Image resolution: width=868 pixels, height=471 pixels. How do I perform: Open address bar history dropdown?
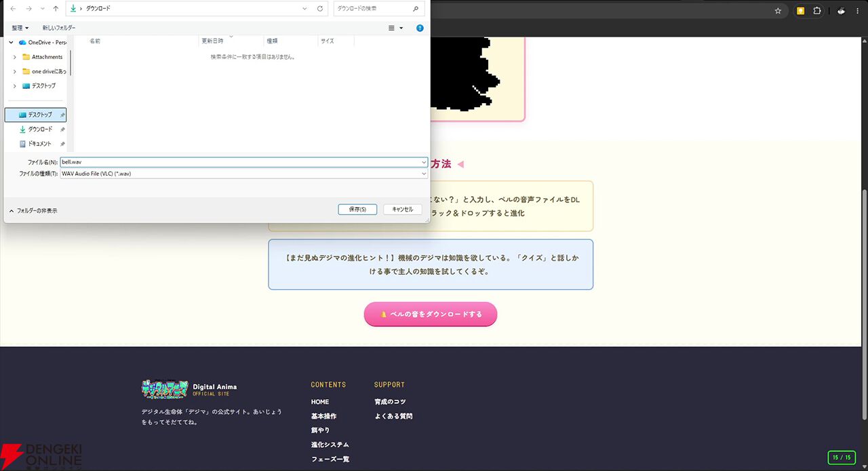(x=305, y=9)
